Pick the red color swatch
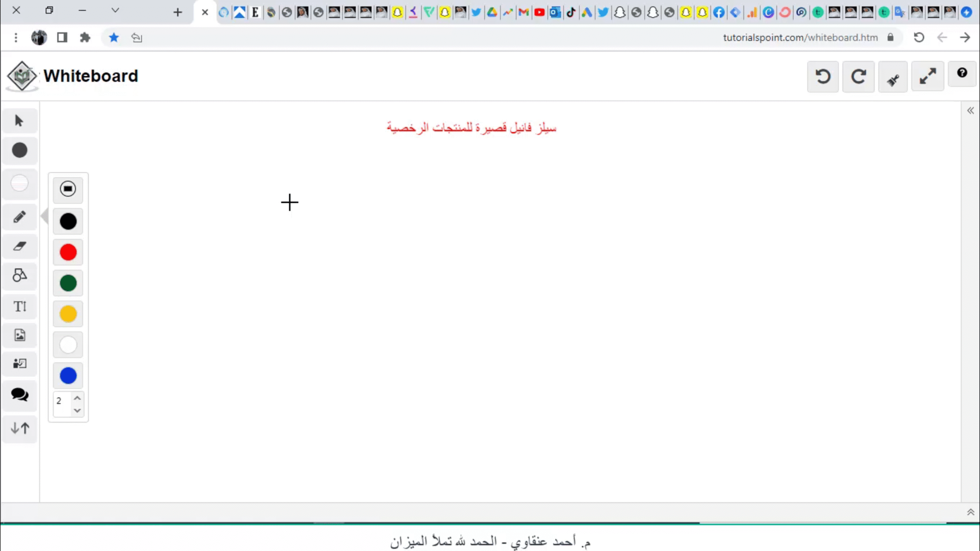This screenshot has height=551, width=980. pyautogui.click(x=68, y=253)
